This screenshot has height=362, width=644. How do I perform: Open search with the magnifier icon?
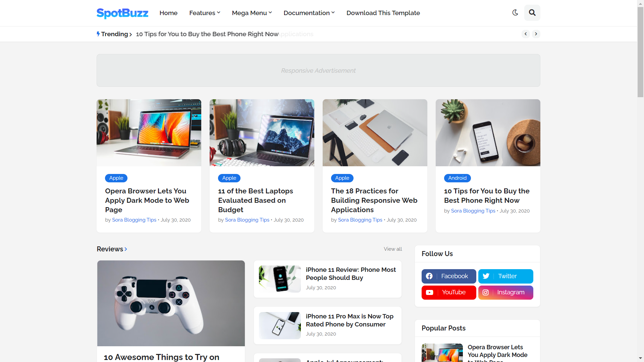[x=532, y=13]
